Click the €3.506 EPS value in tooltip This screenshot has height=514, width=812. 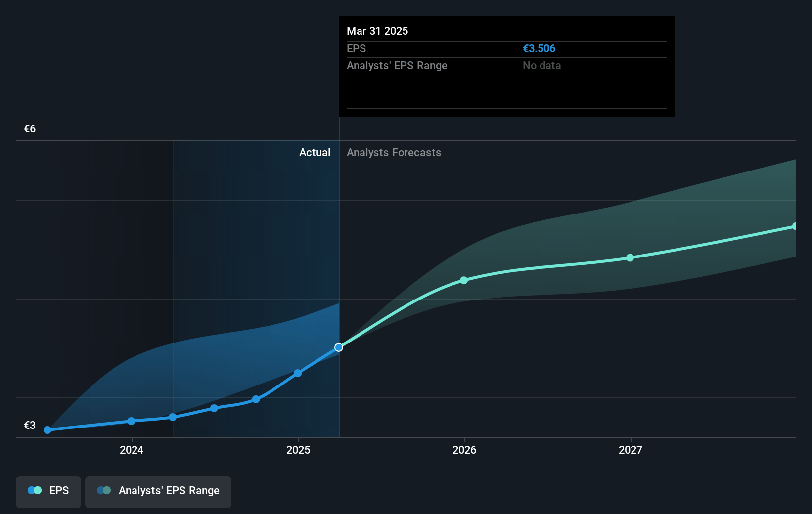click(539, 49)
